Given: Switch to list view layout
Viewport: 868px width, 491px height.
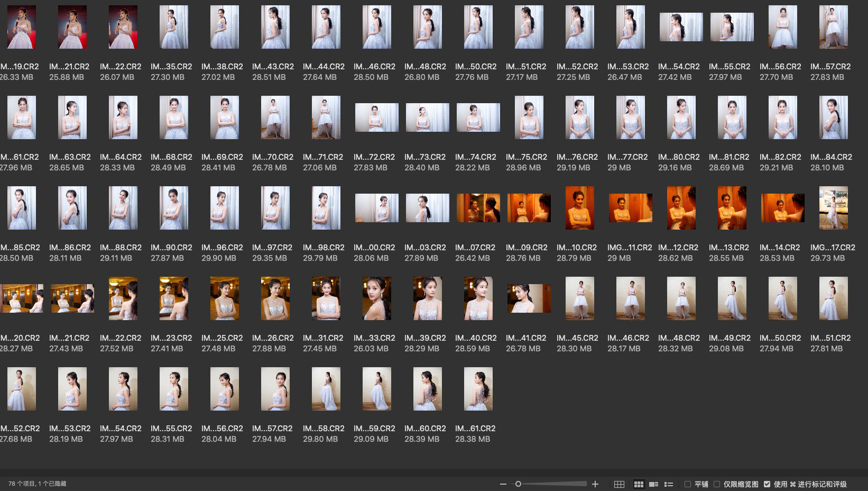Looking at the screenshot, I should 669,484.
